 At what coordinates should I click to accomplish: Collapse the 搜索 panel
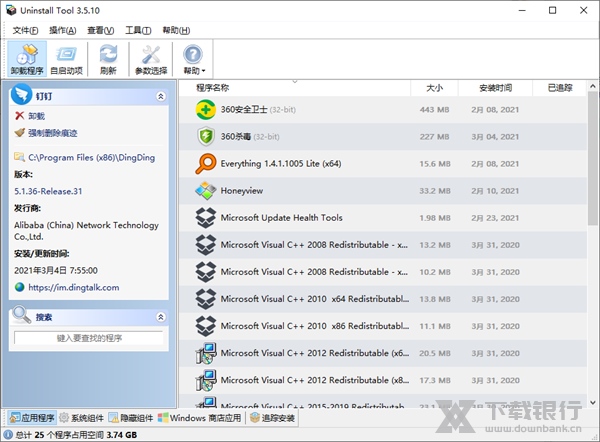161,316
